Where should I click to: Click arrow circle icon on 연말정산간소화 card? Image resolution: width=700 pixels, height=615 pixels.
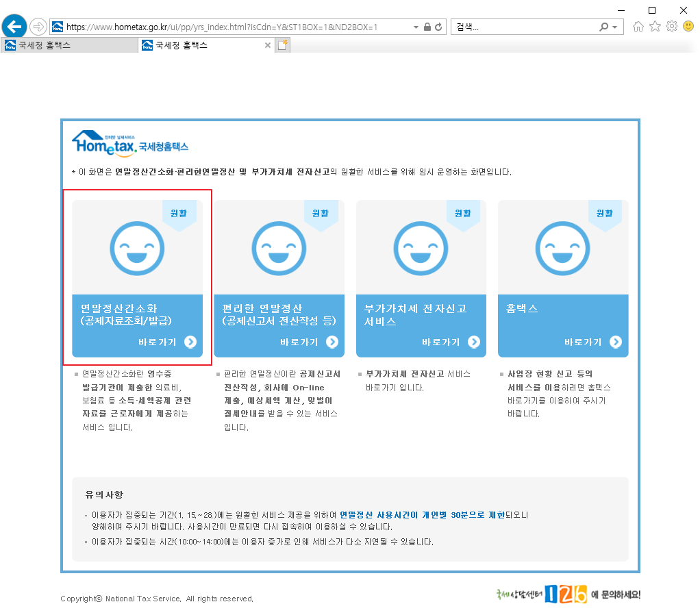pos(190,342)
